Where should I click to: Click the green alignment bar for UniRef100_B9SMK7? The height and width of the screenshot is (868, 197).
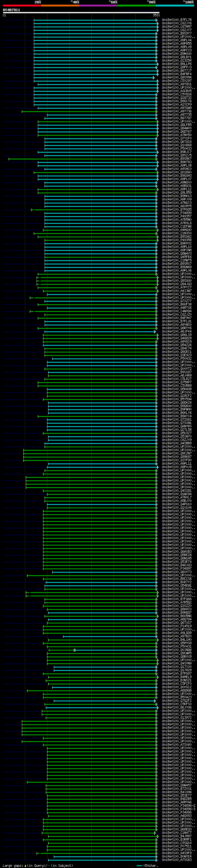coord(83,159)
